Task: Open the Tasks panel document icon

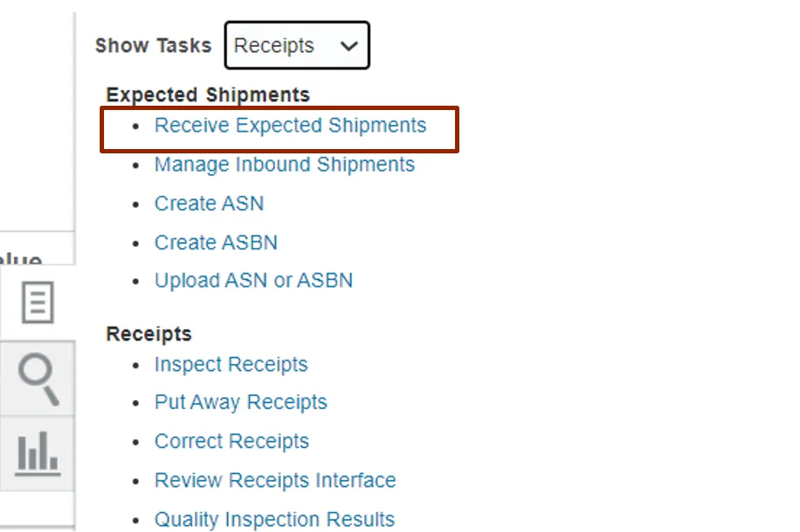Action: (37, 303)
